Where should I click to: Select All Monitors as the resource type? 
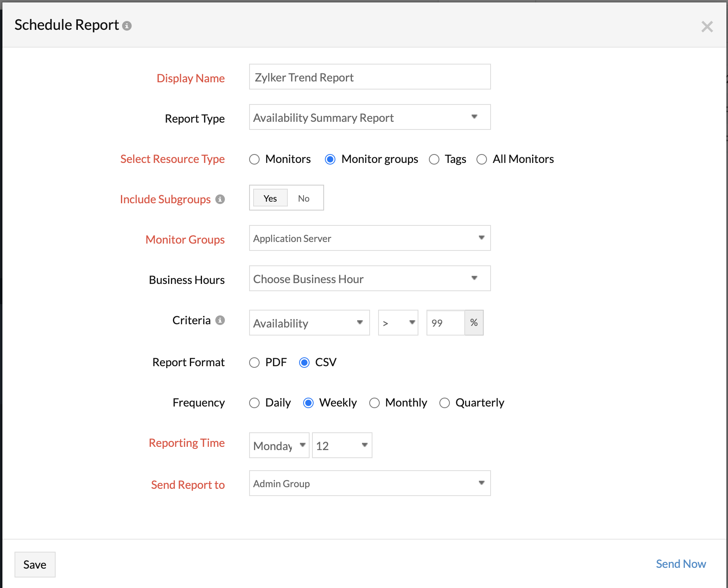(482, 159)
